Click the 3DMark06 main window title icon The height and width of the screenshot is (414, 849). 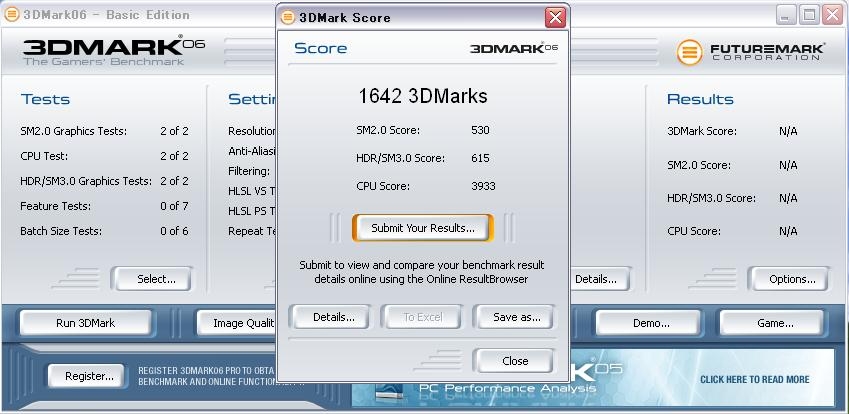tap(12, 15)
